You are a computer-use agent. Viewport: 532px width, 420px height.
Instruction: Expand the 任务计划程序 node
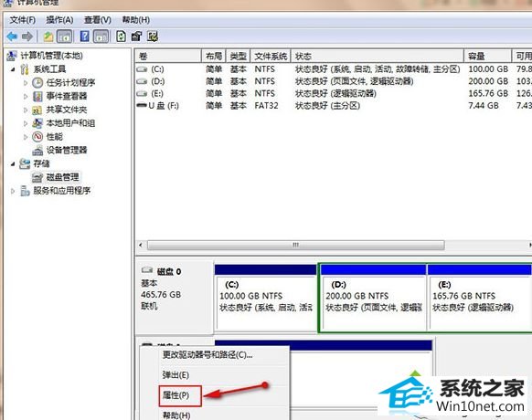coord(26,83)
